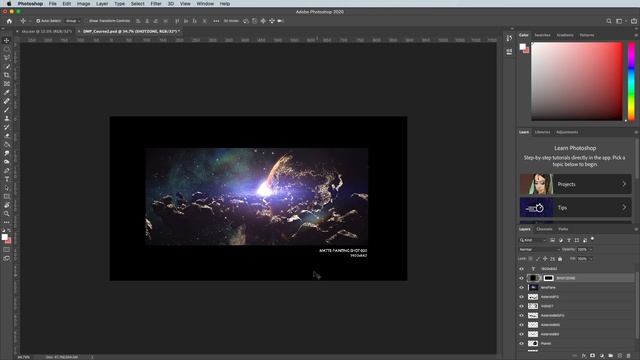The height and width of the screenshot is (360, 640).
Task: Filter for type layers in Layers panel
Action: click(x=569, y=240)
